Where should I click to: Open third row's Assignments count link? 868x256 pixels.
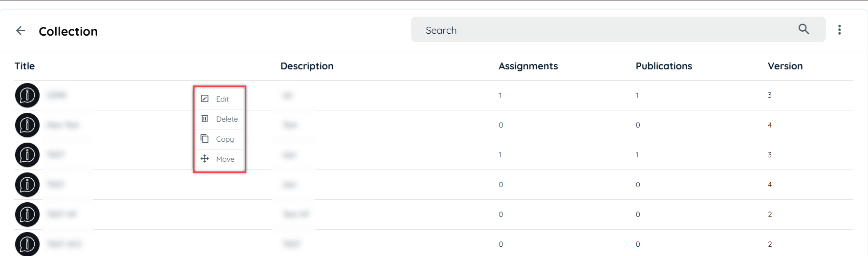point(500,155)
